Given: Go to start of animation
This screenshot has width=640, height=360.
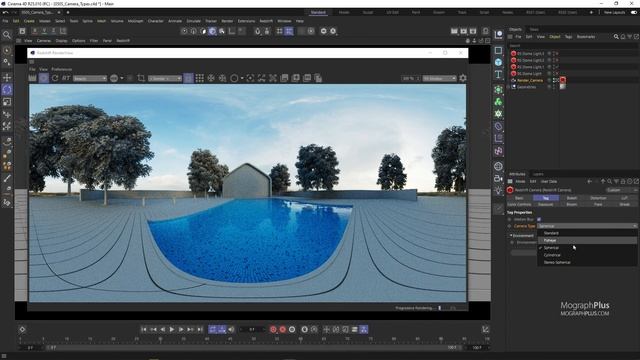Looking at the screenshot, I should pyautogui.click(x=144, y=329).
